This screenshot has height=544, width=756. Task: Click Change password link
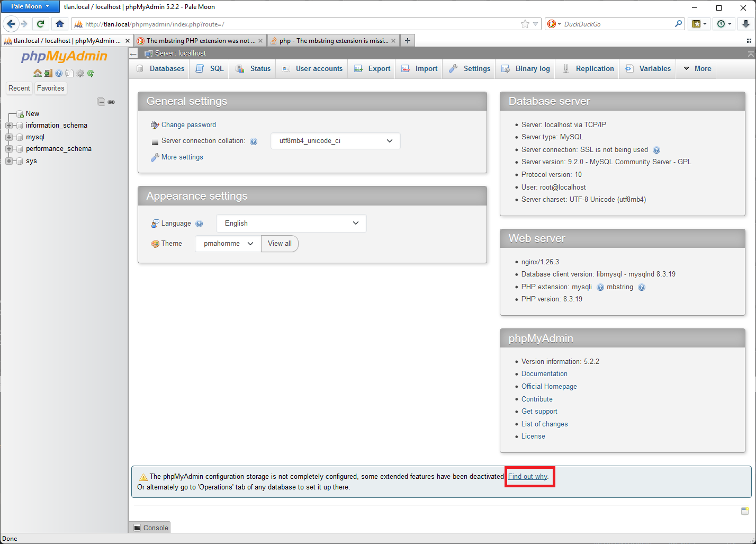tap(188, 125)
